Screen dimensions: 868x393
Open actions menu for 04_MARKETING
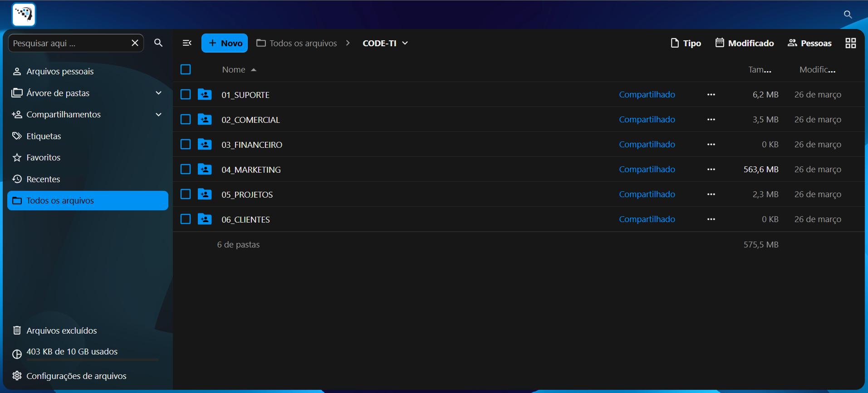(x=711, y=170)
